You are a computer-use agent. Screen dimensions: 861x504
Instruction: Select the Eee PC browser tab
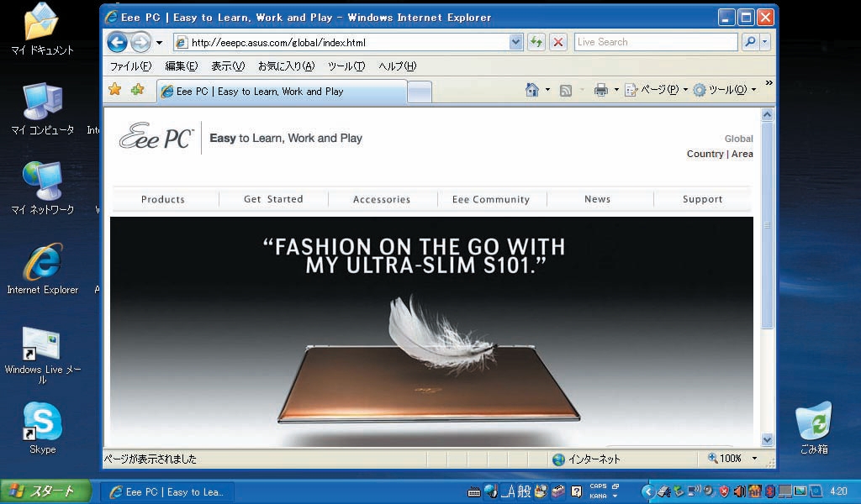pos(283,92)
